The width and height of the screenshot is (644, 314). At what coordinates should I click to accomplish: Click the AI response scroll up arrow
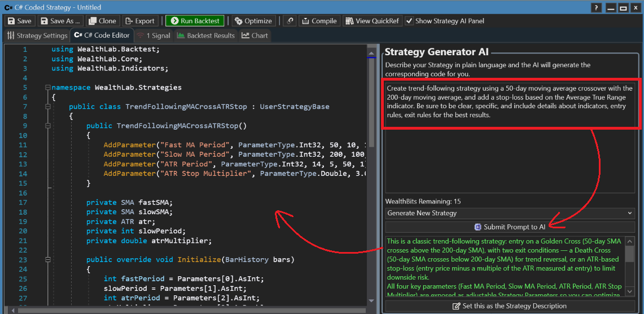pyautogui.click(x=629, y=241)
